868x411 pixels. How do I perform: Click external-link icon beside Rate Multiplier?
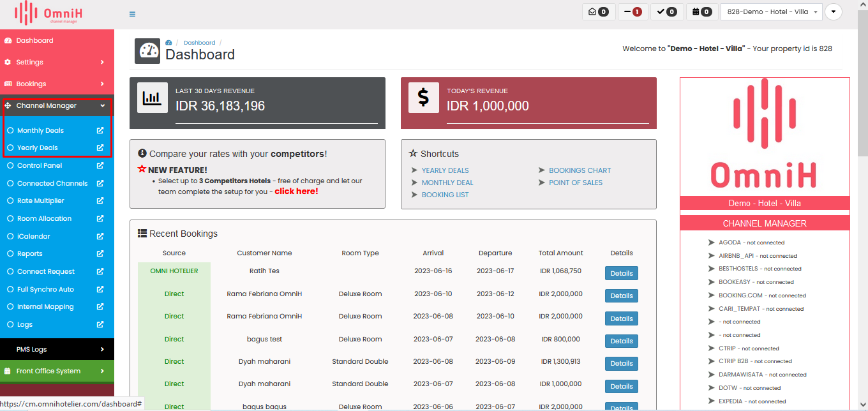point(100,200)
